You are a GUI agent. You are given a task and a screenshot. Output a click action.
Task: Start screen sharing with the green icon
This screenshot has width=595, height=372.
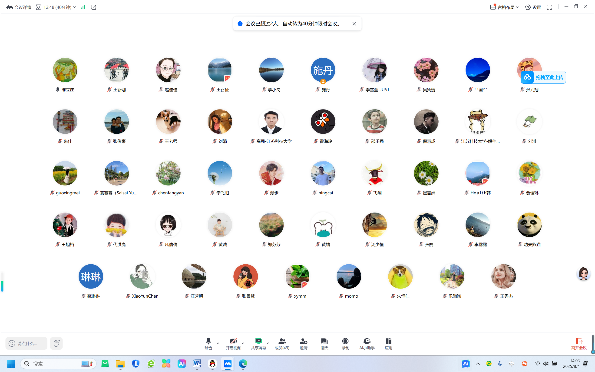pos(258,343)
